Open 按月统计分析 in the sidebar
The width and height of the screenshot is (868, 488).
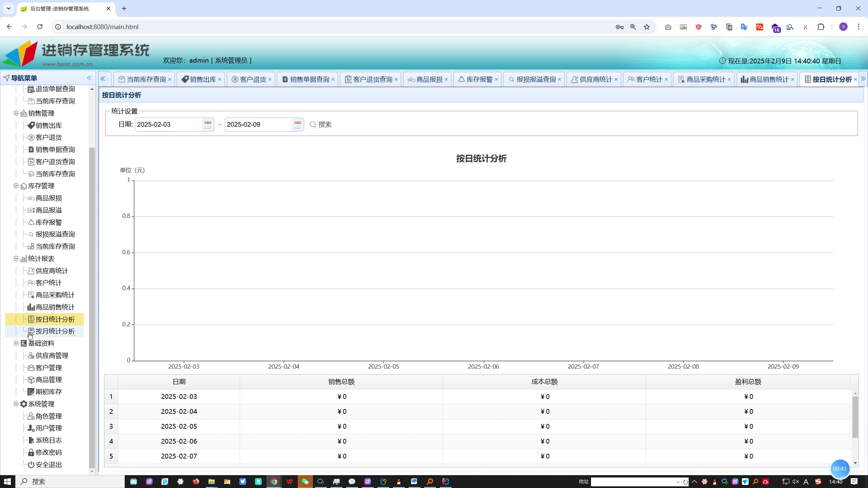click(55, 331)
